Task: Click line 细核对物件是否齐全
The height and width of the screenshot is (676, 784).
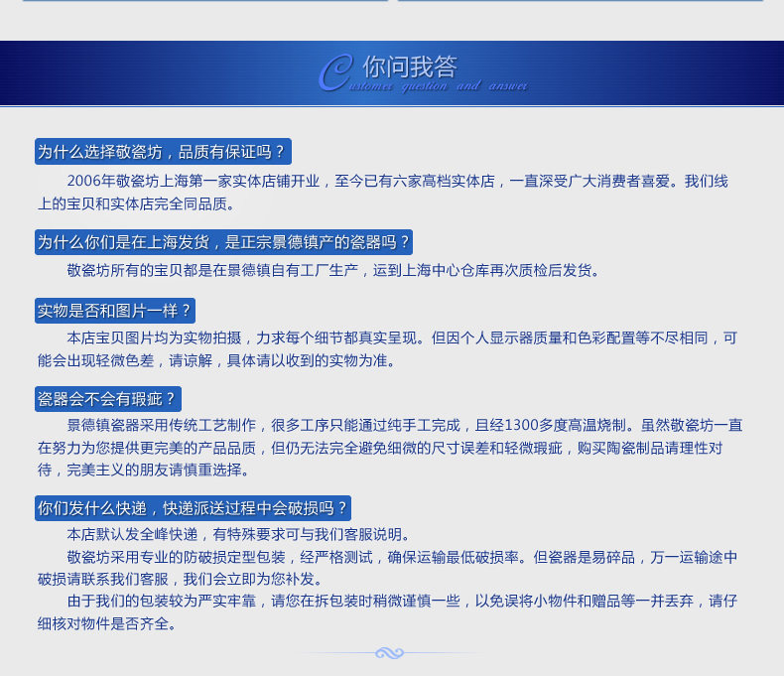Action: click(107, 623)
